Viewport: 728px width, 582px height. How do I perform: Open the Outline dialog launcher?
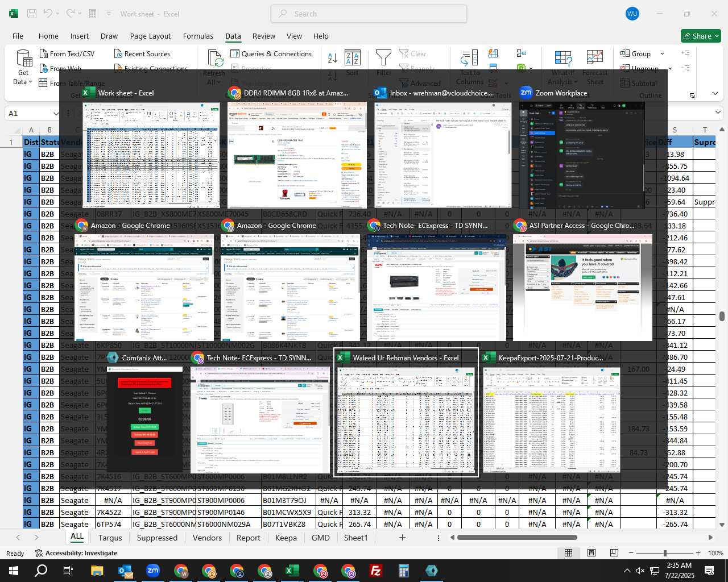coord(692,95)
